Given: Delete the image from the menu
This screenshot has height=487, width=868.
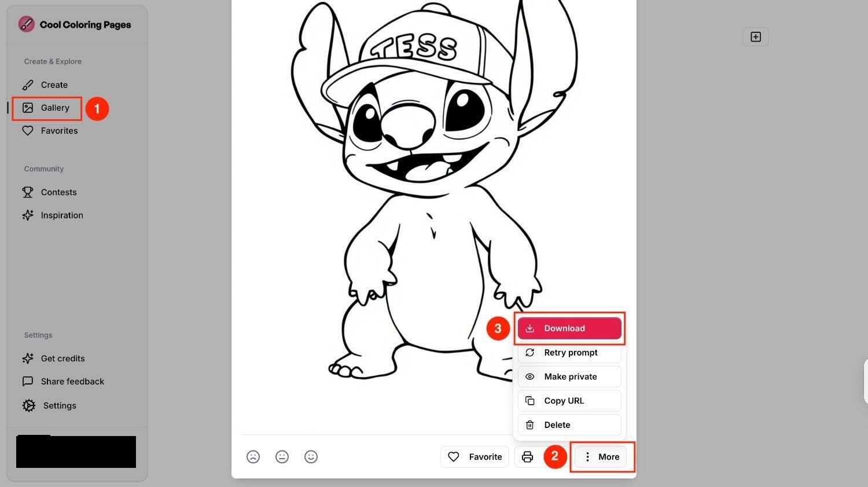Looking at the screenshot, I should coord(569,425).
